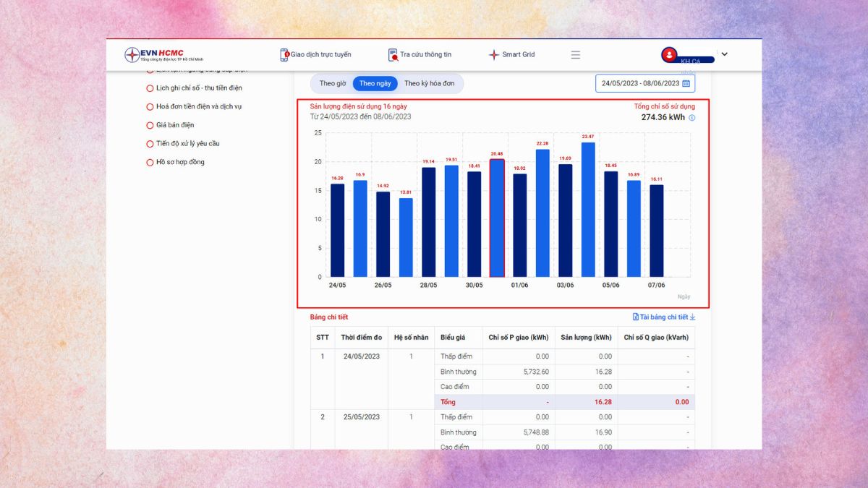The width and height of the screenshot is (868, 488).
Task: Switch to the Theo giờ tab
Action: click(333, 83)
